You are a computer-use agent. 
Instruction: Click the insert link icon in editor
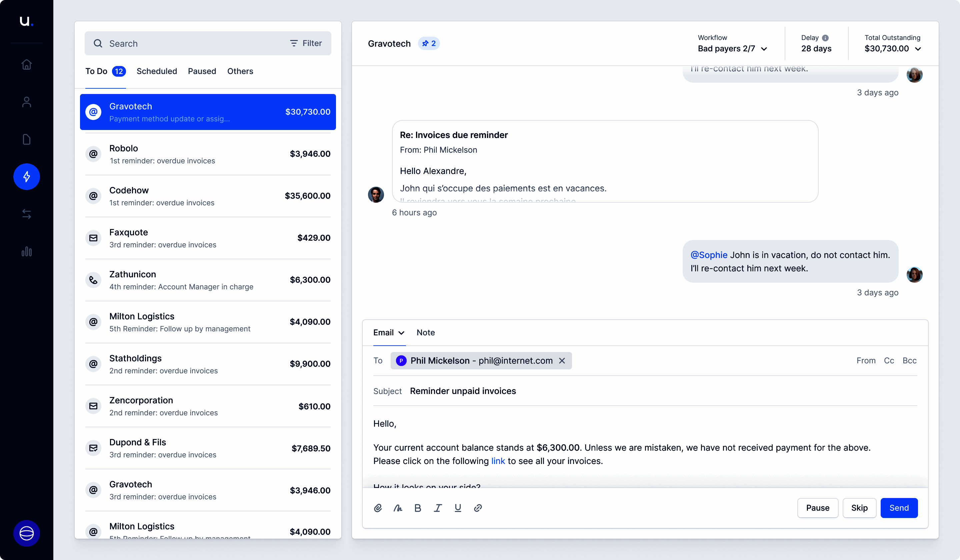click(x=478, y=508)
